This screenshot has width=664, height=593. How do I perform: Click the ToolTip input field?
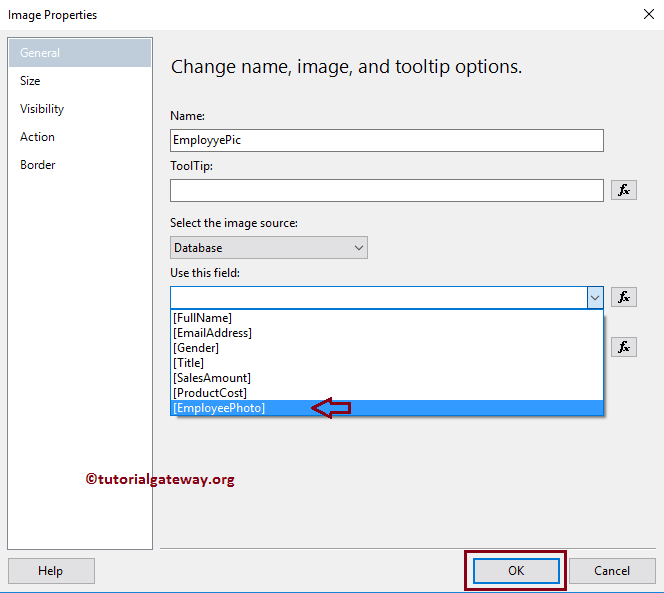click(387, 190)
